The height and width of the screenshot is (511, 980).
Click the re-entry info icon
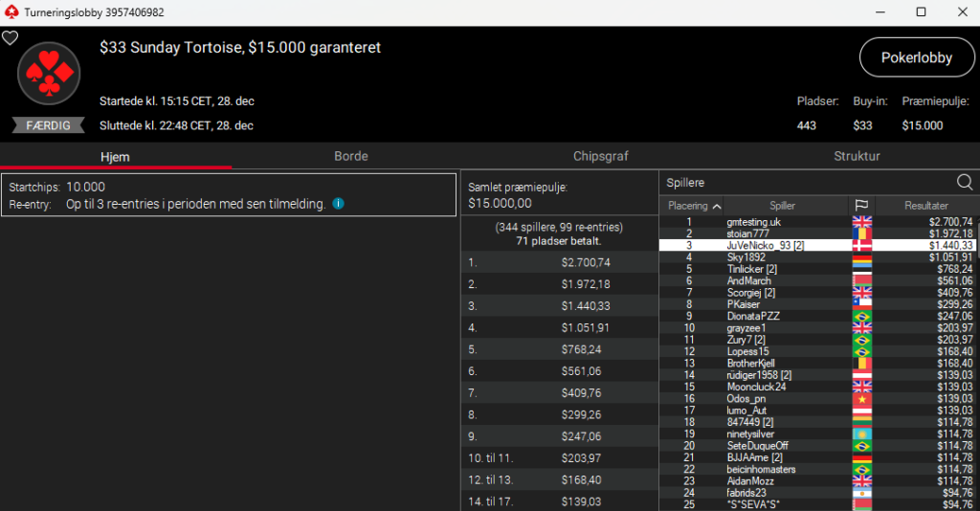pyautogui.click(x=339, y=204)
